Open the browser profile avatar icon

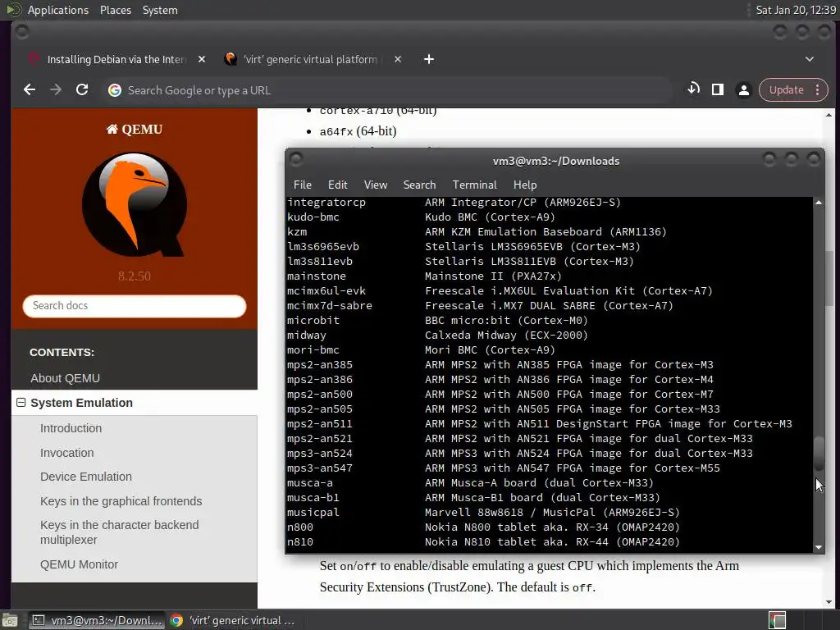tap(743, 90)
